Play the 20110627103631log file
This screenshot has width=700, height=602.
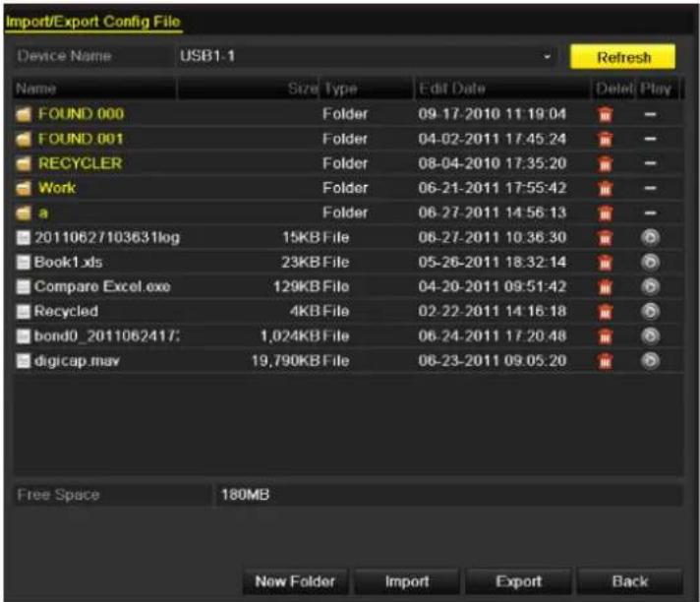click(650, 238)
